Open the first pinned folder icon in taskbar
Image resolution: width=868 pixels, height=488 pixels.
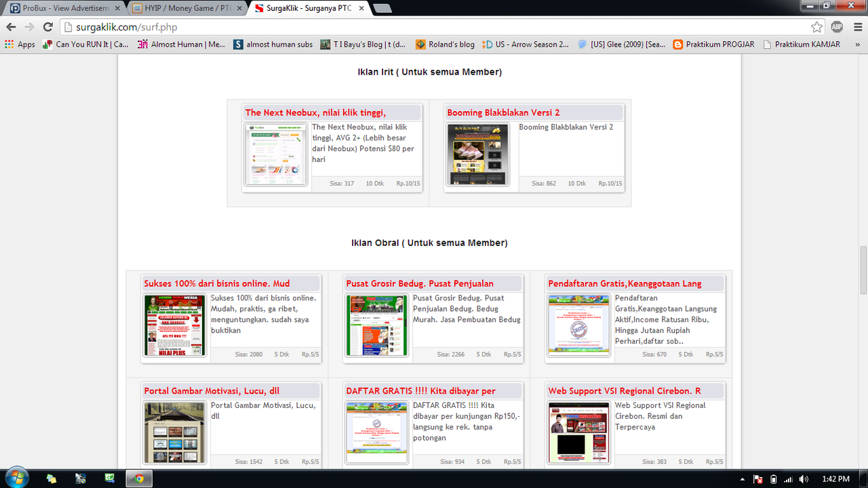(52, 478)
